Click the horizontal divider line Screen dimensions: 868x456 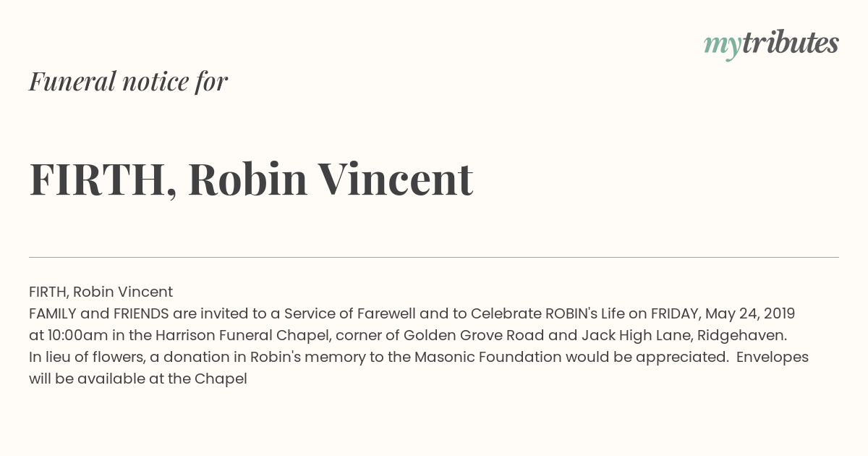(434, 257)
